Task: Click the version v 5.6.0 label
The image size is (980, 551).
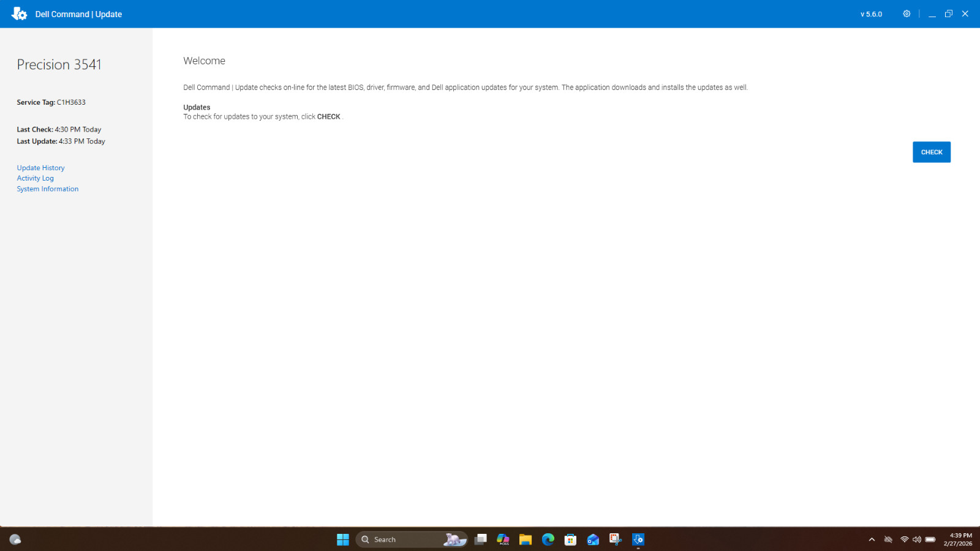Action: tap(871, 14)
